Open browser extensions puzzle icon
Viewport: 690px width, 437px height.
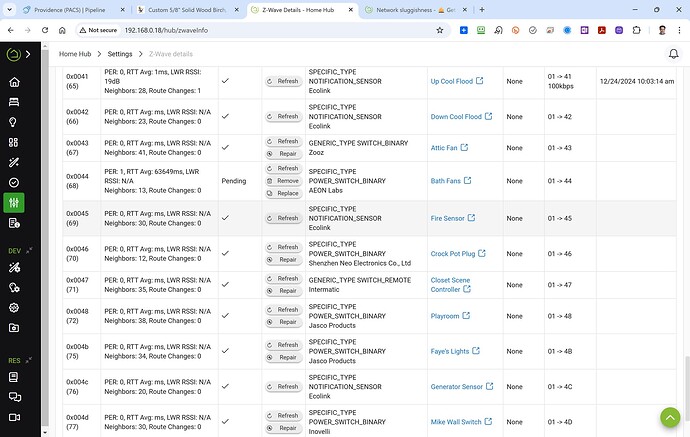pos(636,30)
